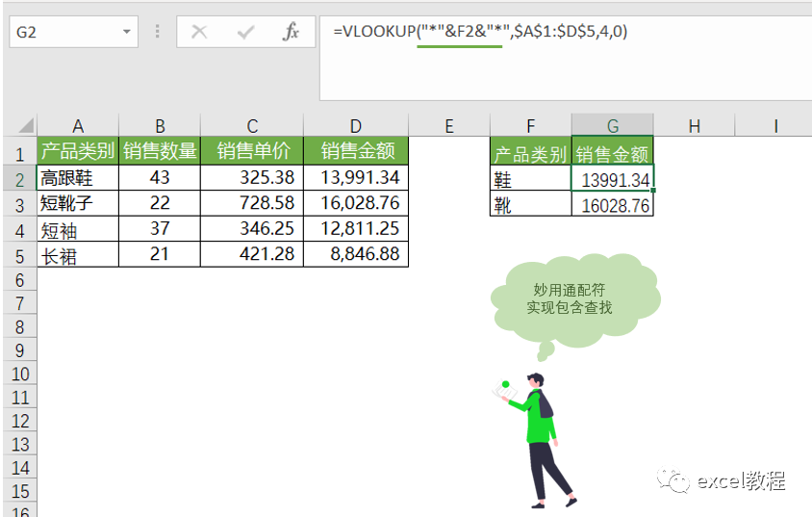Select cell containing 高跟鞋
This screenshot has width=812, height=517.
click(x=78, y=178)
